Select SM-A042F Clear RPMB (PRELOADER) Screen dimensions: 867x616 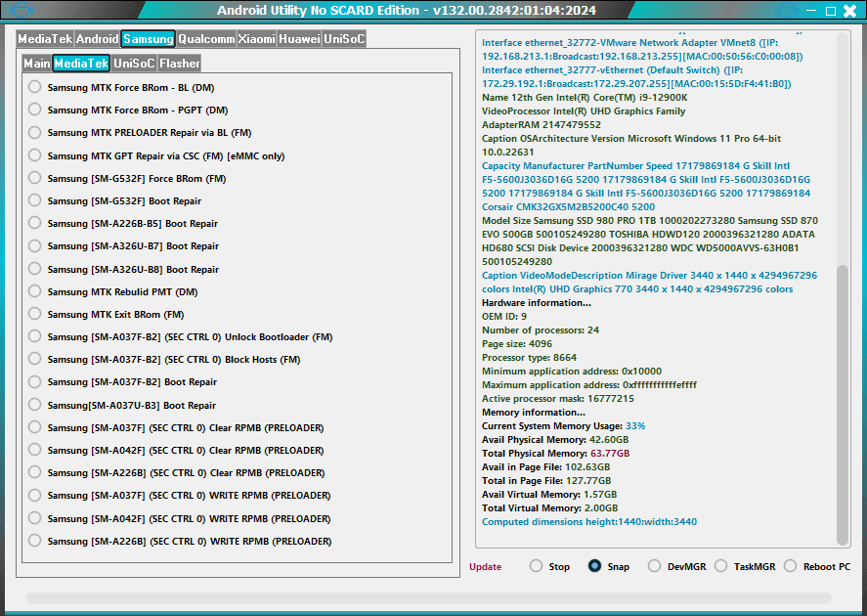35,450
